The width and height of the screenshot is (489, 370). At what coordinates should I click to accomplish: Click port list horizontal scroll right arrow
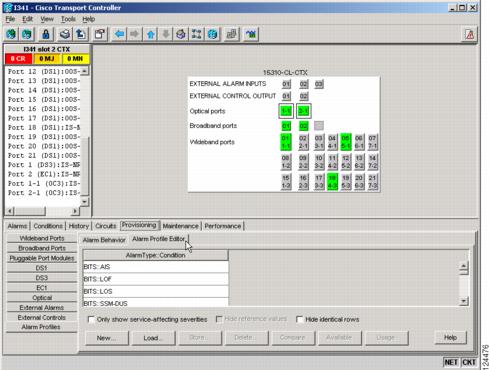(75, 211)
